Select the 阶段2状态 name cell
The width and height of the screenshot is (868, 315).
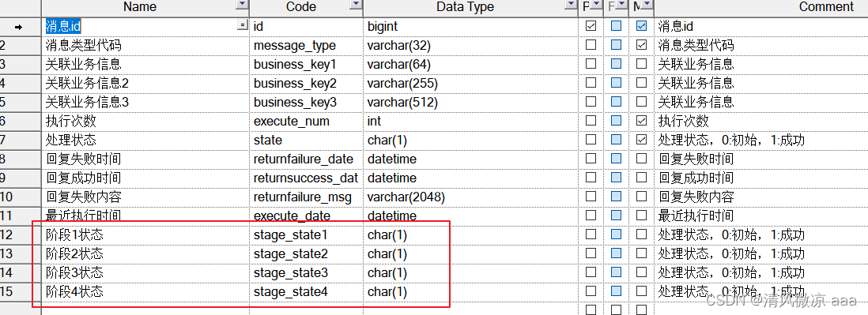click(x=145, y=253)
